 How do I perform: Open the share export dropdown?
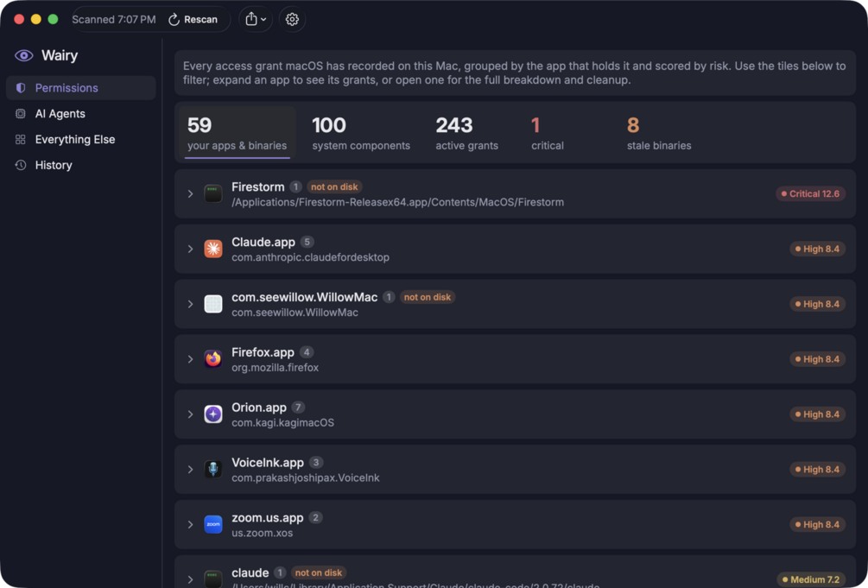pos(256,19)
